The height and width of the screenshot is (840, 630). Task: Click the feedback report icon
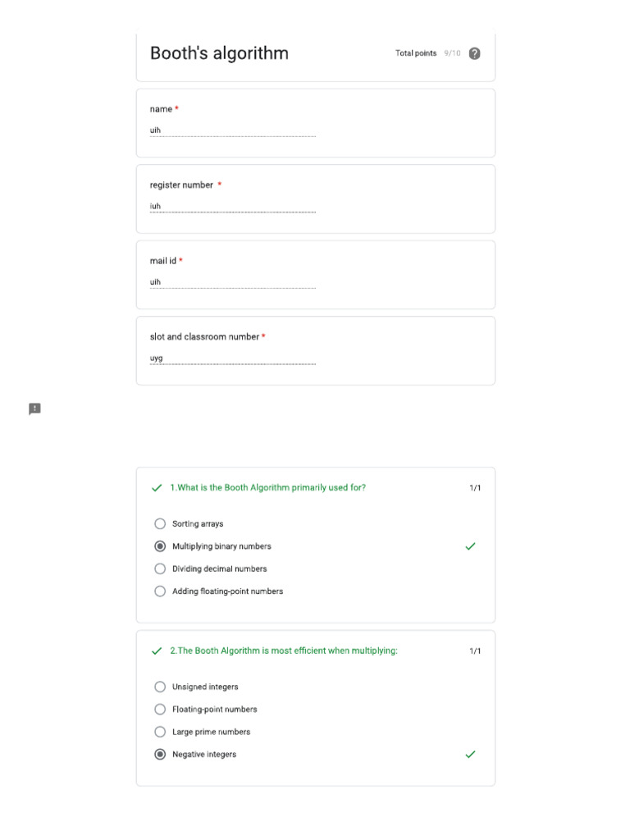pos(34,409)
